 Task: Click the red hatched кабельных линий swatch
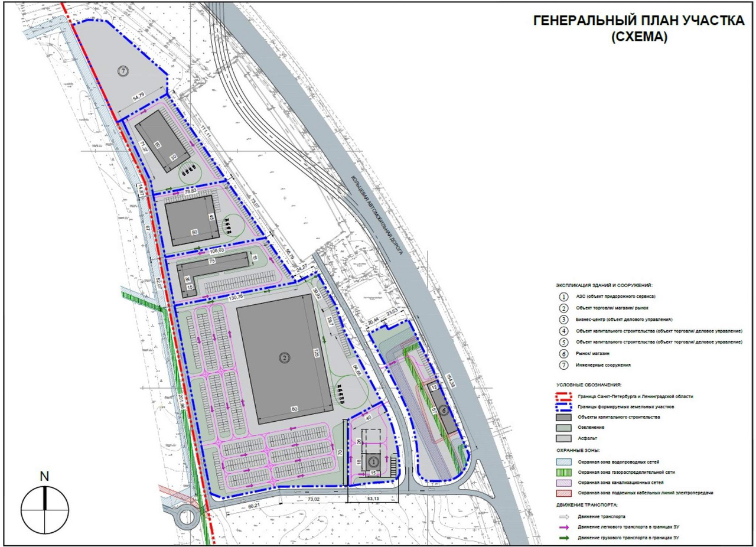tap(564, 493)
